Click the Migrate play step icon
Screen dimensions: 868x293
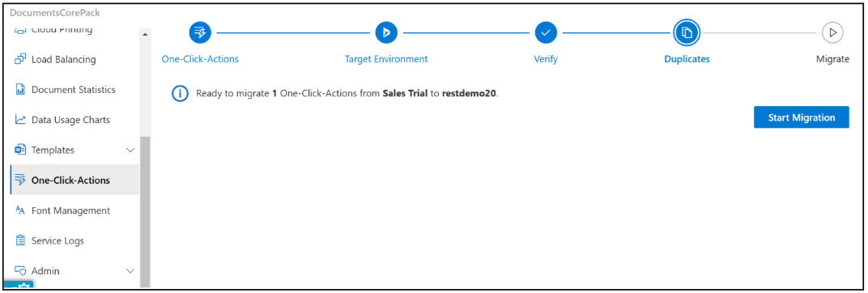(x=832, y=33)
